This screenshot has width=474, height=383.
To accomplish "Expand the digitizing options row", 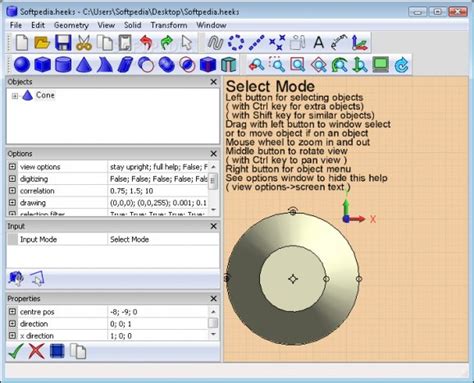I will 12,178.
